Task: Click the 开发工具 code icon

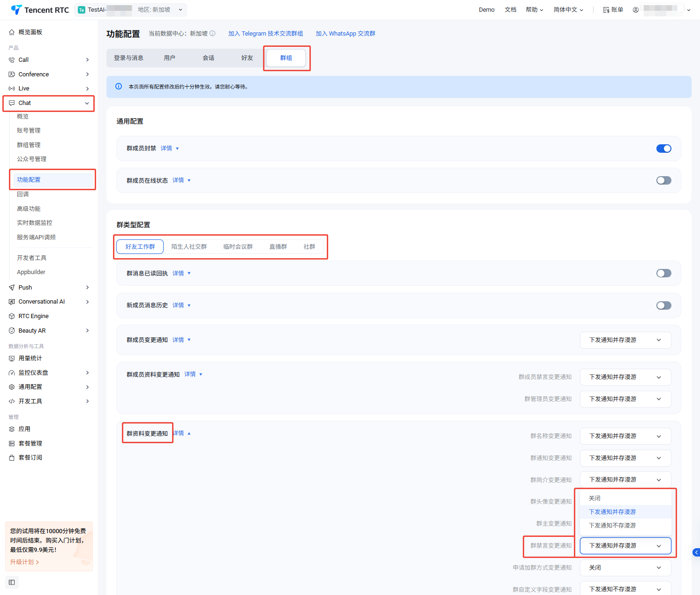Action: click(x=12, y=402)
